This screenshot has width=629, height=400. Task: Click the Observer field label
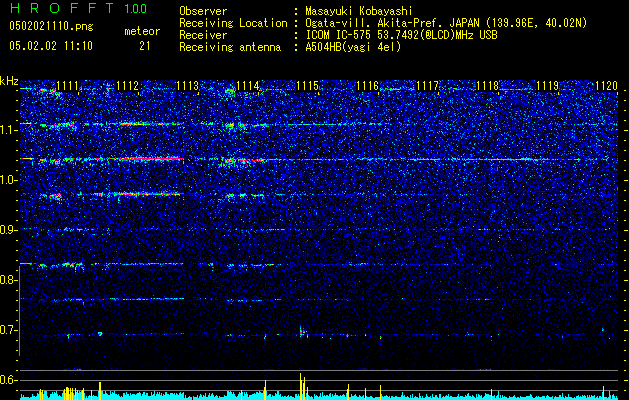203,11
